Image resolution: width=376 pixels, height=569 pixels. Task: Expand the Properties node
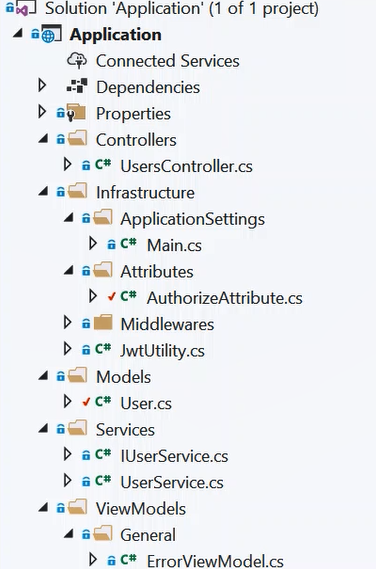click(x=42, y=112)
